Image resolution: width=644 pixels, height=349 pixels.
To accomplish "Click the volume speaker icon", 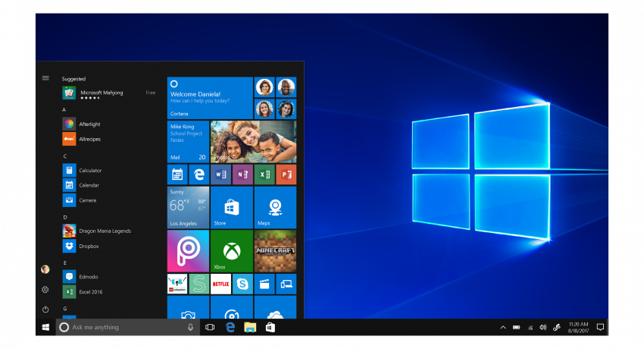I will point(543,328).
